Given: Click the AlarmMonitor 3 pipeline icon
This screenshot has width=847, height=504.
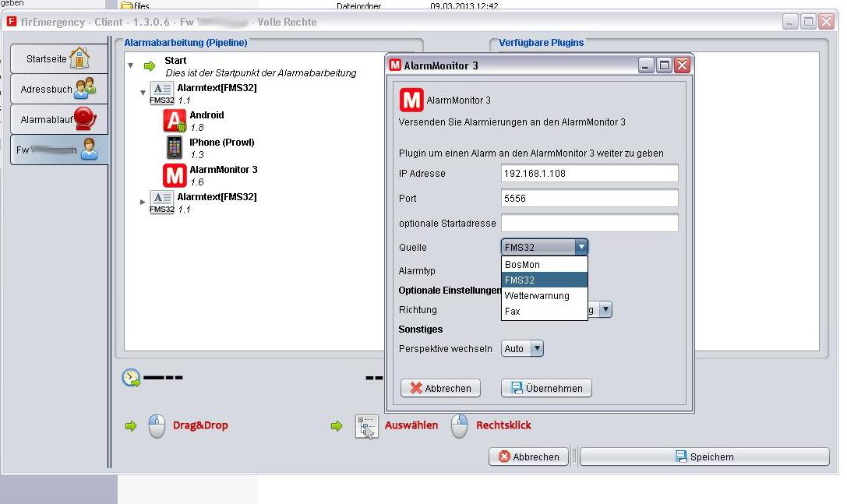Looking at the screenshot, I should click(175, 175).
